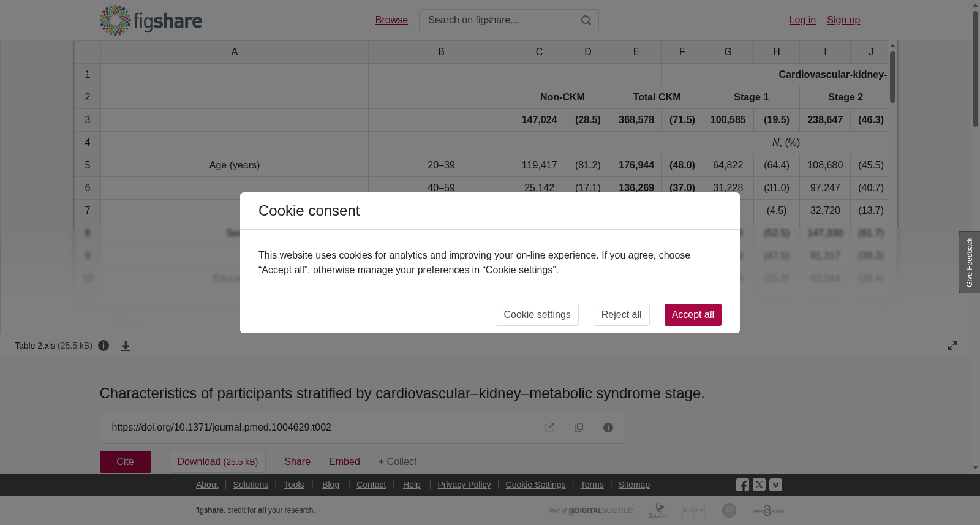Accept all cookies
Viewport: 980px width, 525px height.
point(693,315)
